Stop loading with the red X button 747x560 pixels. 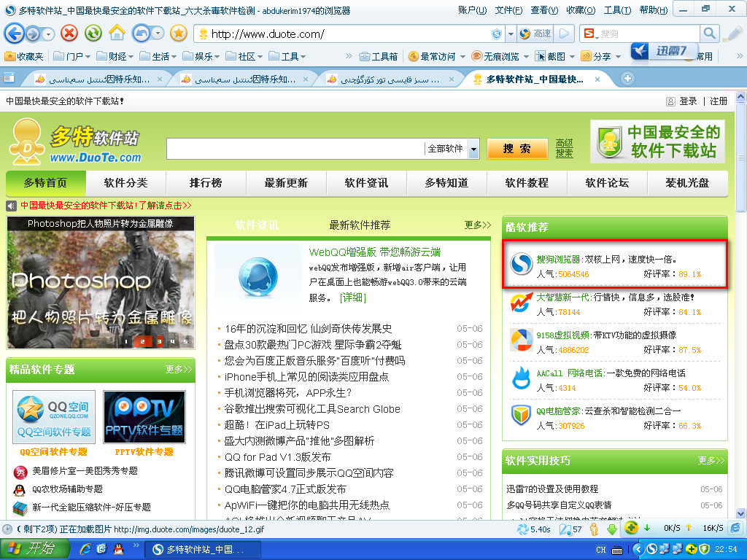coord(69,34)
